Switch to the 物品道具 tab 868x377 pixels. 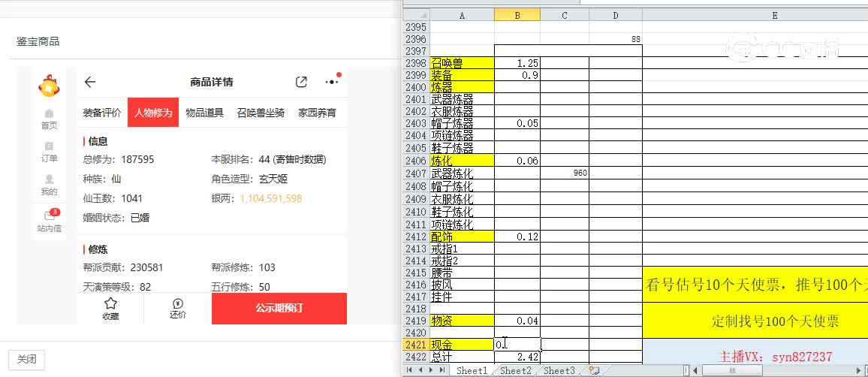(204, 113)
